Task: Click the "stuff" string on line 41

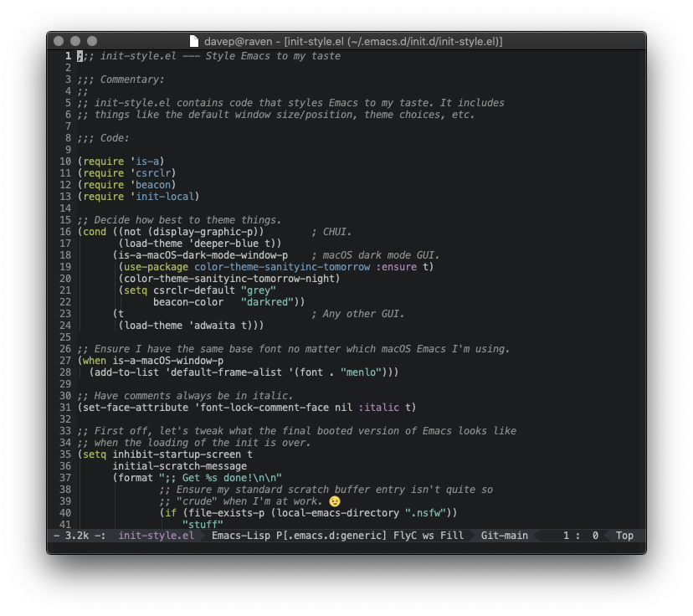Action: point(203,524)
